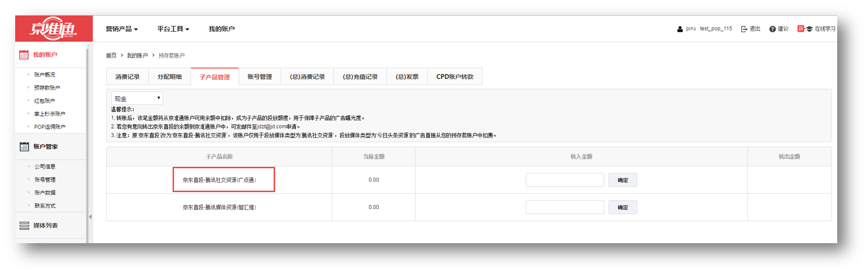Click the 子产品名称 column header
Screen dimensions: 868x274
point(219,156)
